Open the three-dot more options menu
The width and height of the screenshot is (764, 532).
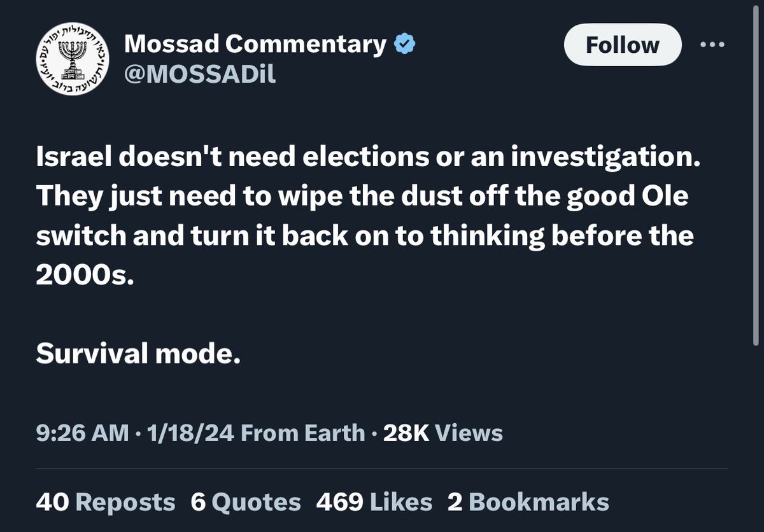pyautogui.click(x=712, y=45)
